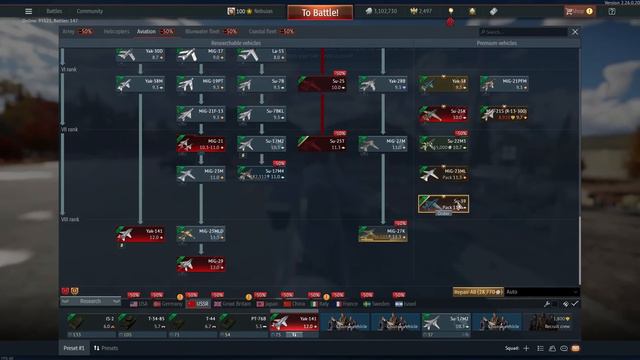
Task: Select the La-15 aircraft
Action: click(262, 55)
